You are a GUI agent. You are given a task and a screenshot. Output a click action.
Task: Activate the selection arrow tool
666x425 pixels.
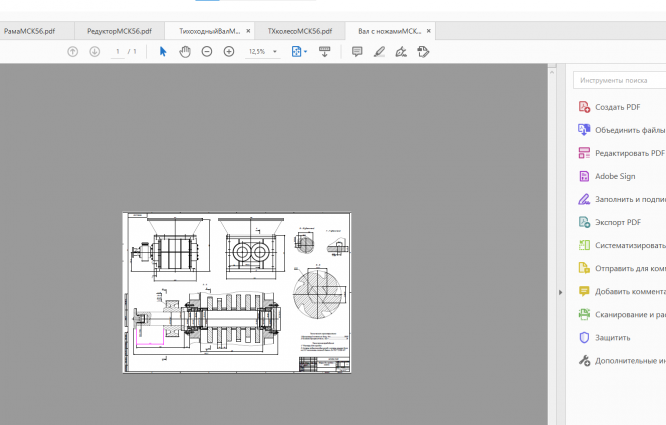pos(163,51)
